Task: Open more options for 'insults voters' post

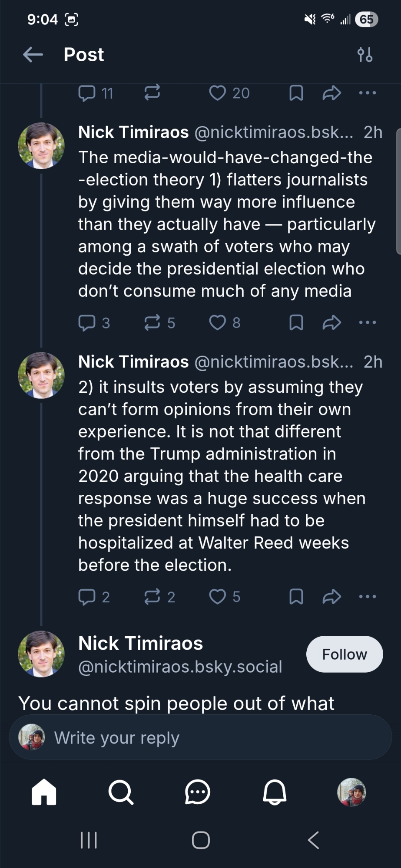Action: 368,596
